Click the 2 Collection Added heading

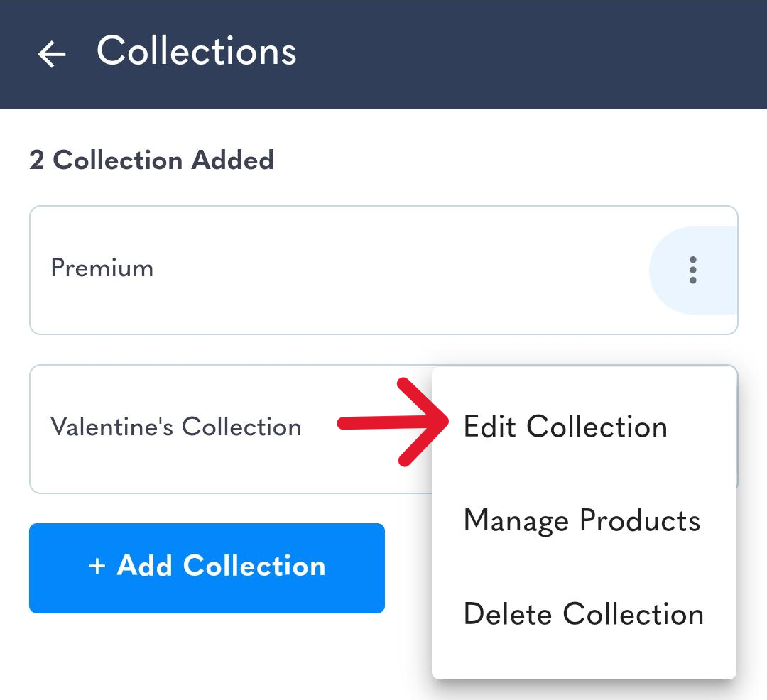(x=152, y=160)
